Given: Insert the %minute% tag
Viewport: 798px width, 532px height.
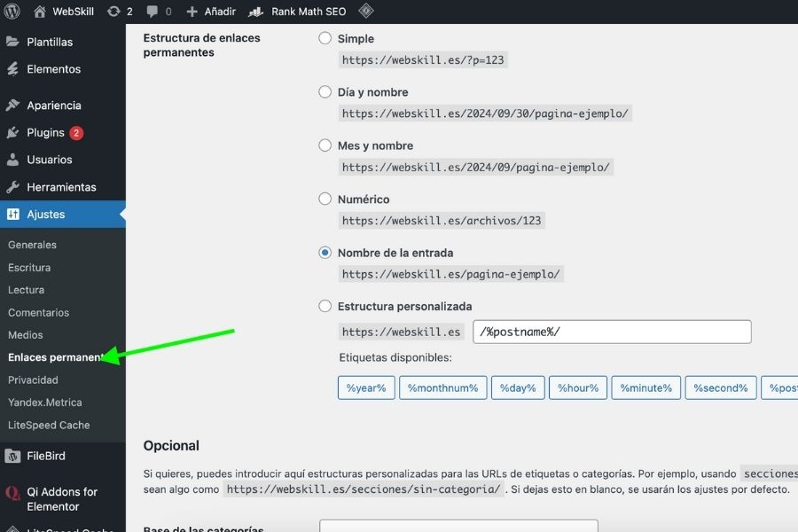Looking at the screenshot, I should point(645,388).
